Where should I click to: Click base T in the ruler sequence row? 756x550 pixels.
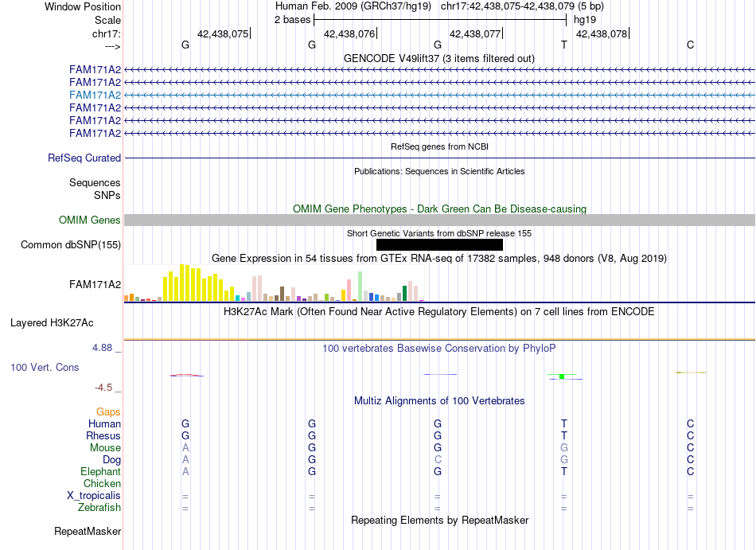tap(564, 45)
